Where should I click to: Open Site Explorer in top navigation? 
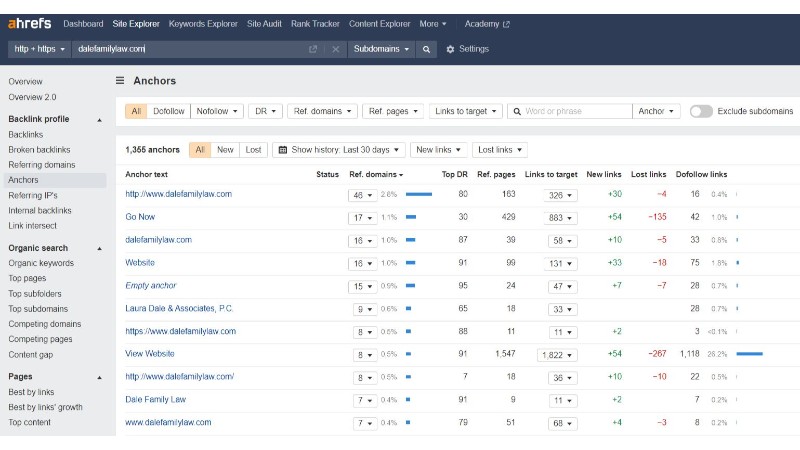pos(136,24)
